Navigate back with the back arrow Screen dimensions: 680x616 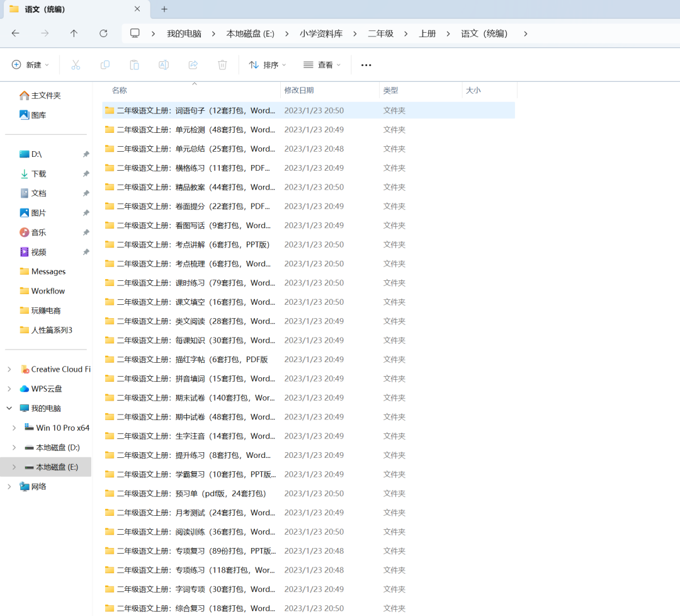pyautogui.click(x=16, y=33)
